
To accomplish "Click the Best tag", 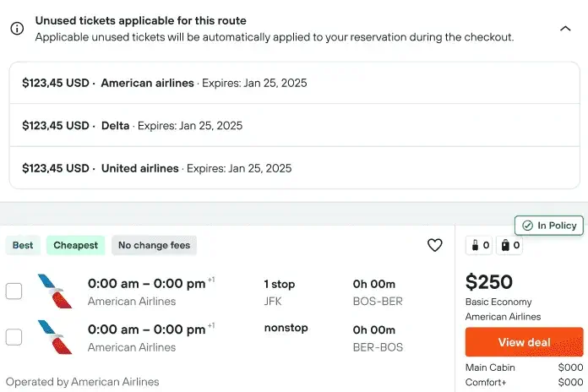I will [23, 245].
